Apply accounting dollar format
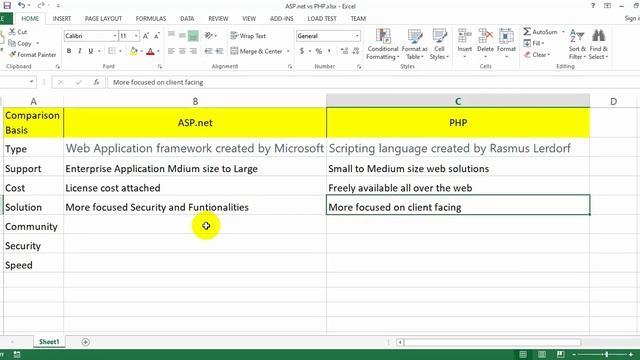Image resolution: width=640 pixels, height=360 pixels. [x=302, y=51]
